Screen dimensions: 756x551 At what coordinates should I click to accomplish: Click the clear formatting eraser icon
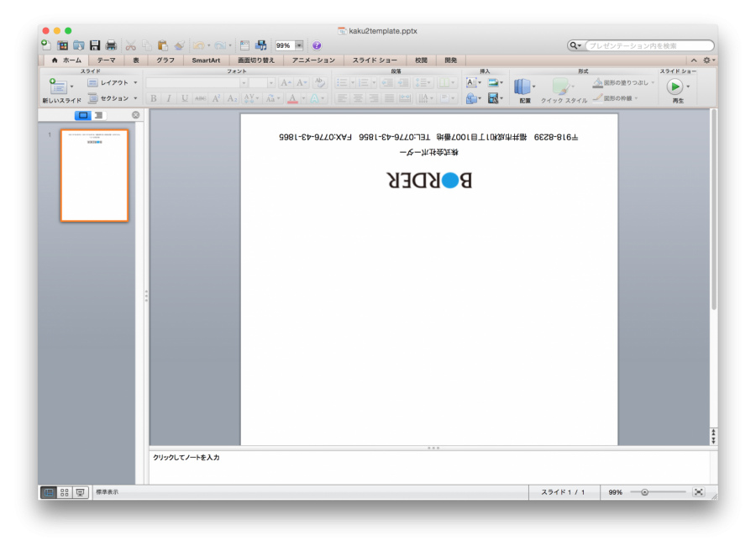(319, 82)
